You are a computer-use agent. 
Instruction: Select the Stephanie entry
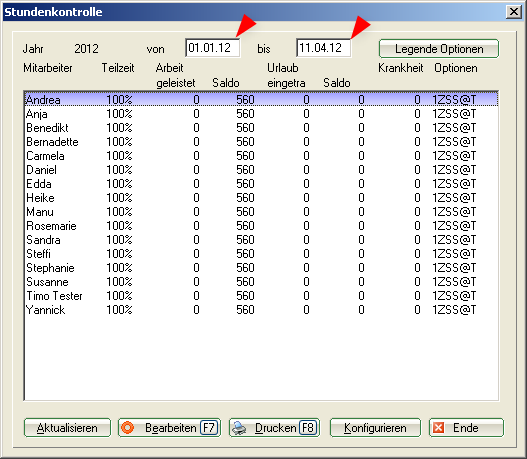[x=261, y=268]
